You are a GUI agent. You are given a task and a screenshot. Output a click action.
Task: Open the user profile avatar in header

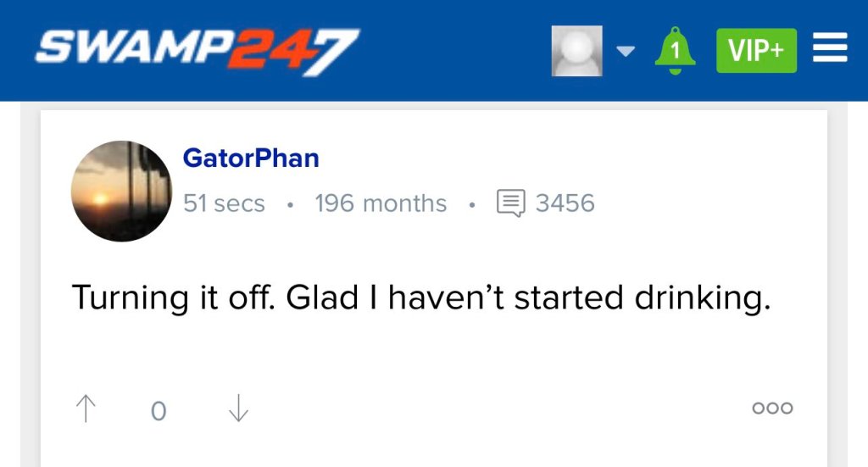pyautogui.click(x=576, y=51)
